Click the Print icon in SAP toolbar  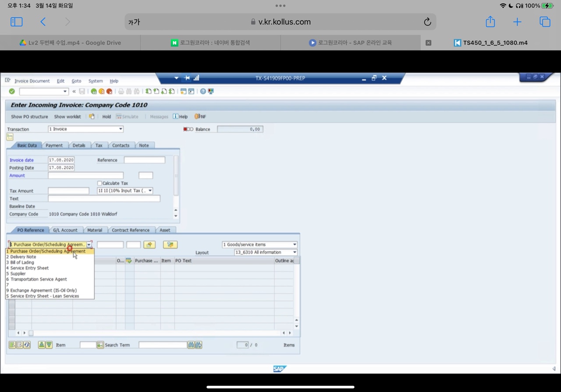(x=121, y=91)
